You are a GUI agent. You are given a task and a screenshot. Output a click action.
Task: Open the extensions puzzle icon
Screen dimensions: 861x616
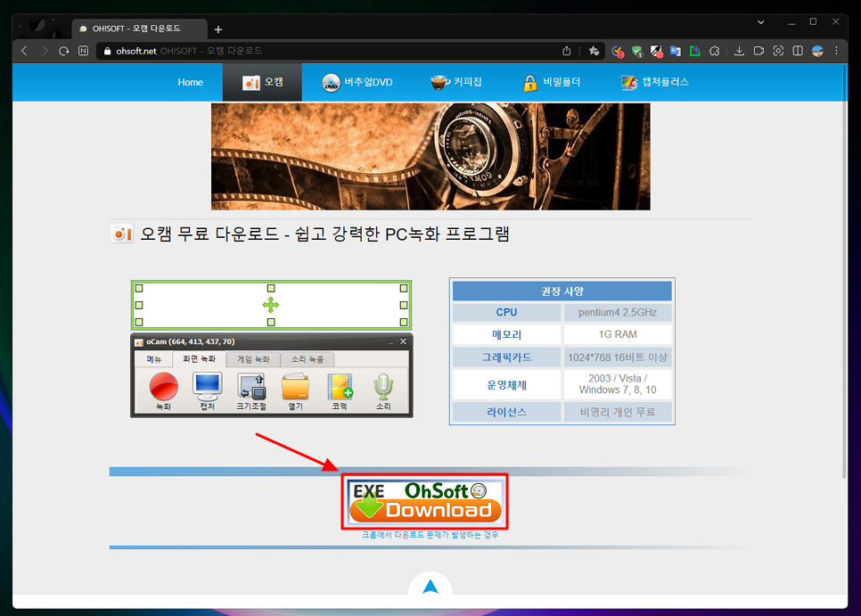[x=715, y=51]
